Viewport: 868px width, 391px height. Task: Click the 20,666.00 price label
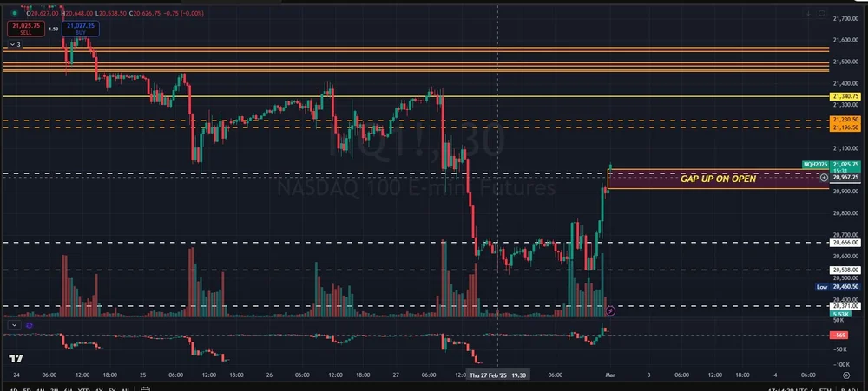[845, 242]
